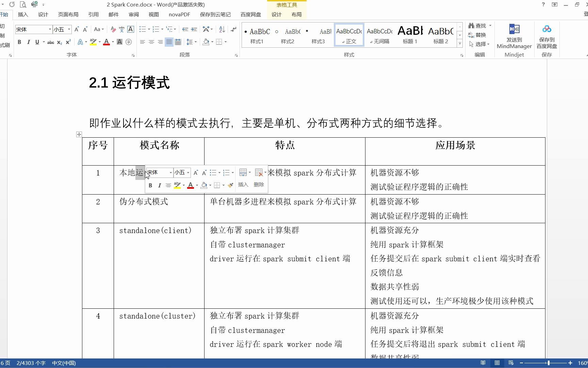Screen dimensions: 588x368
Task: Save document to Baidu Netdisk
Action: click(x=547, y=37)
